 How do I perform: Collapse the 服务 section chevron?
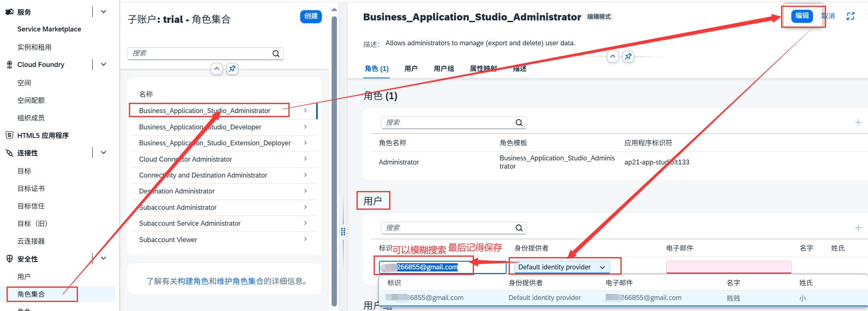click(104, 12)
